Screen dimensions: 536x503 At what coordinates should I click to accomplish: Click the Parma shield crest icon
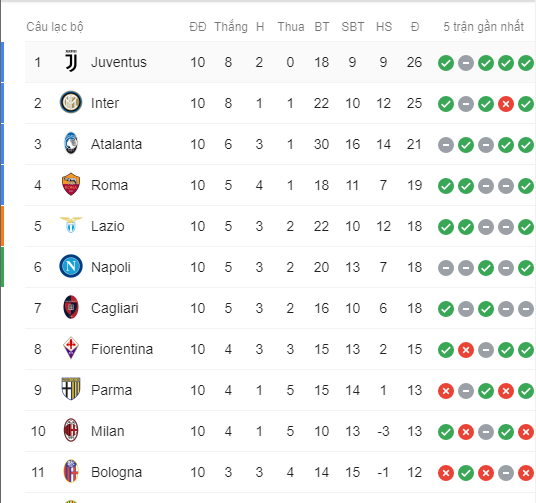(71, 389)
